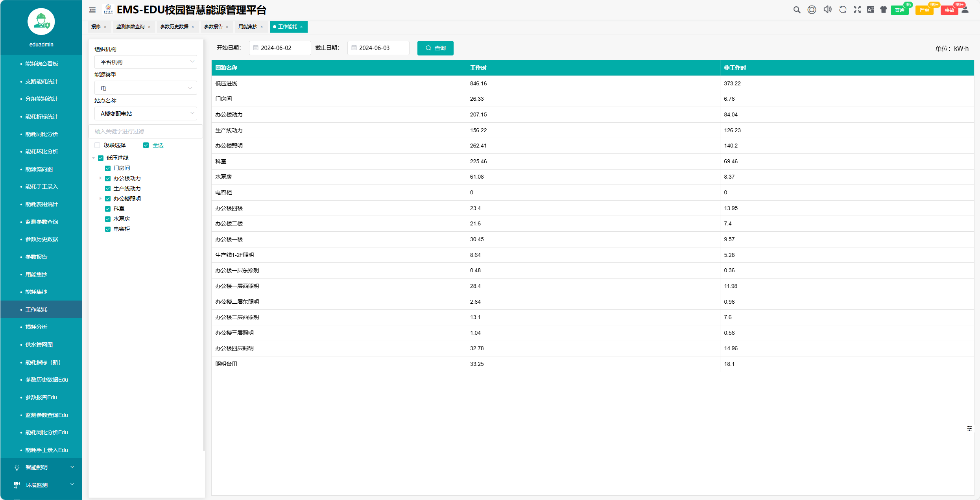
Task: Enable the 级联选择 checkbox
Action: pyautogui.click(x=97, y=145)
